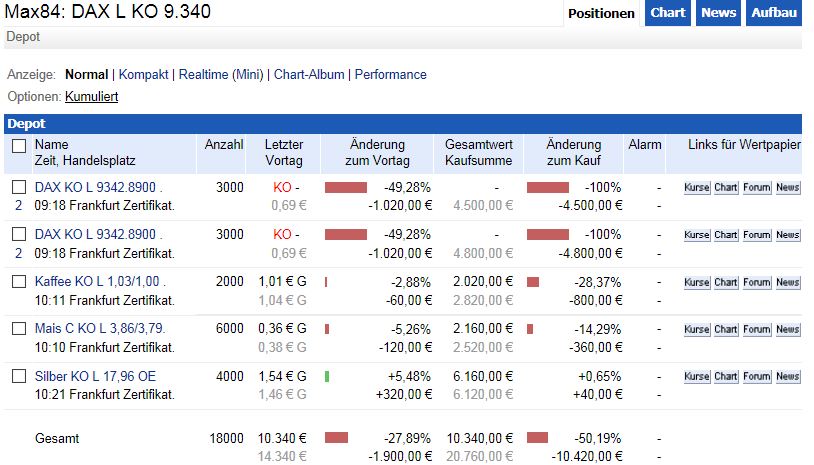Check the Kaffee KO L position checkbox

pos(18,282)
